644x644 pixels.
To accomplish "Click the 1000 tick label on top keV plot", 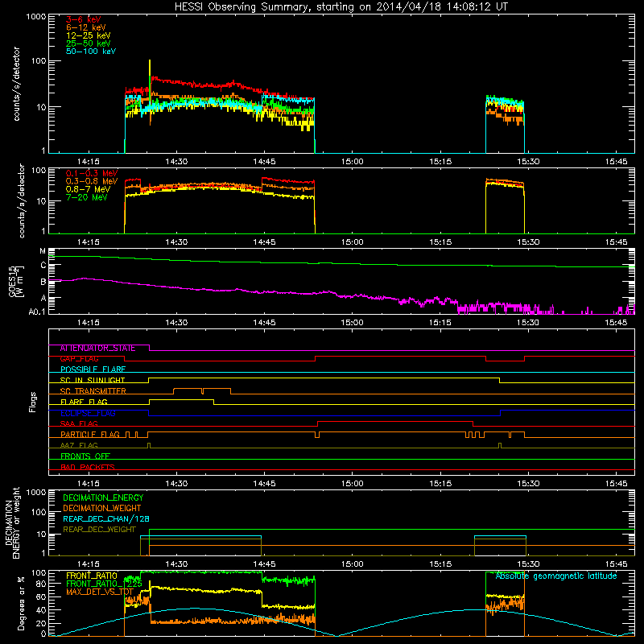I will pos(36,17).
